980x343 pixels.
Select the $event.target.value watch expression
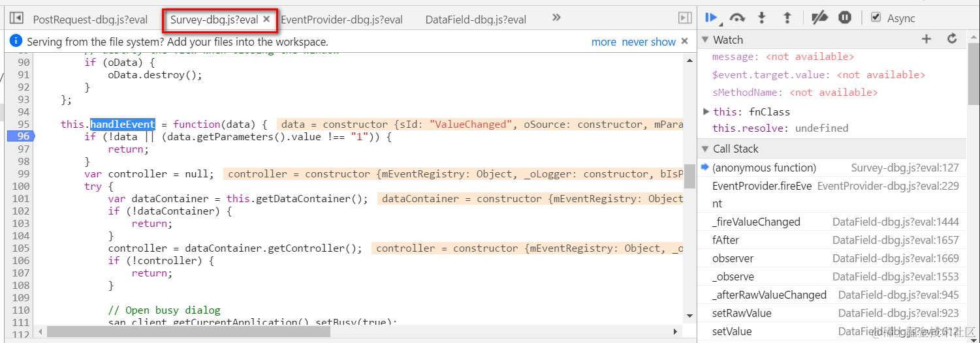(819, 75)
